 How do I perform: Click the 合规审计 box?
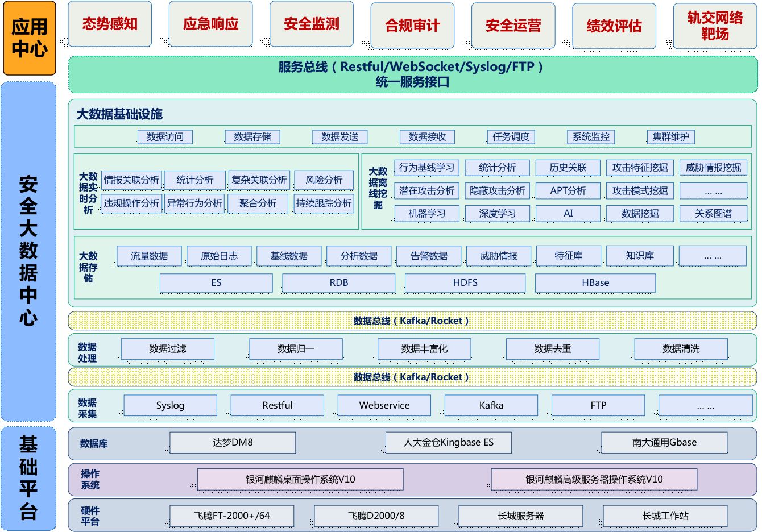tap(412, 26)
